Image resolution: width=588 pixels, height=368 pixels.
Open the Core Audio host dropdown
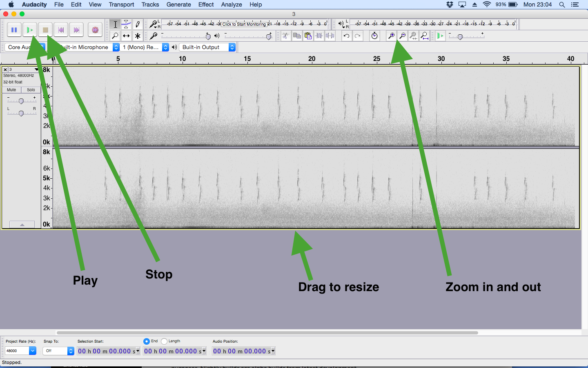tap(25, 47)
